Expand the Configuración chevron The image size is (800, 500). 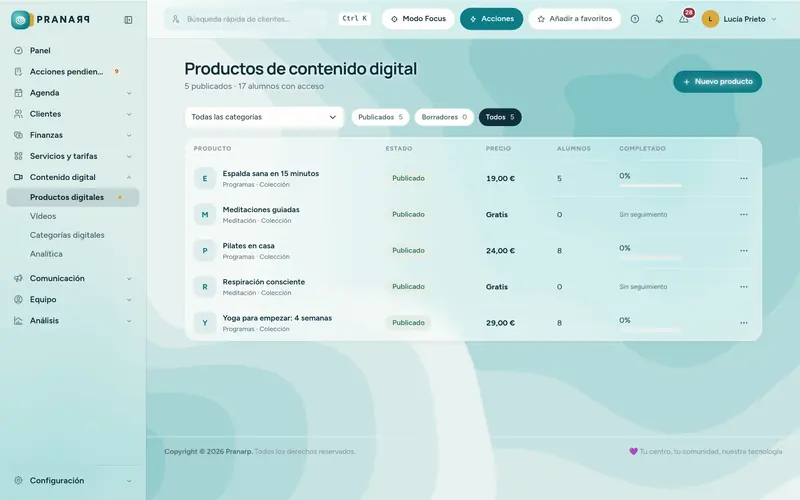coord(129,481)
